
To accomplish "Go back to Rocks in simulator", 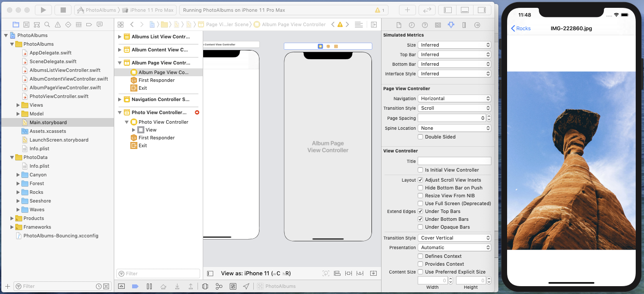I will click(521, 28).
